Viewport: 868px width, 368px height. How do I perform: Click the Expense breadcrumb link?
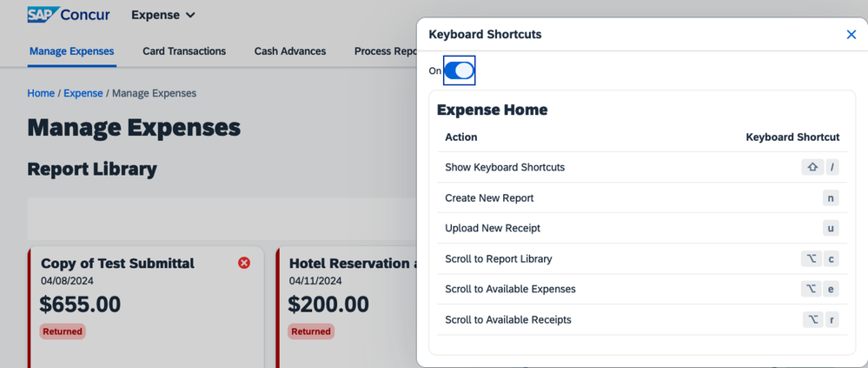(83, 93)
